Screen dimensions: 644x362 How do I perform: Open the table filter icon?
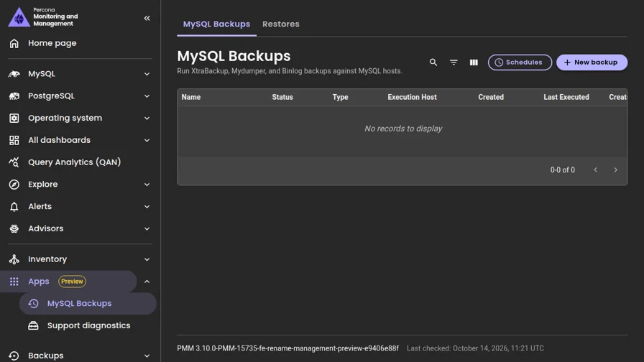pyautogui.click(x=454, y=62)
